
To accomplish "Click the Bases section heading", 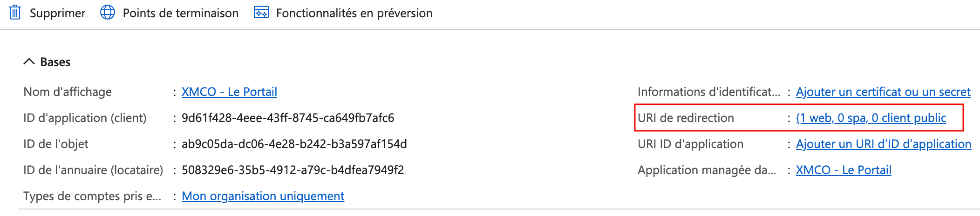I will click(x=55, y=62).
